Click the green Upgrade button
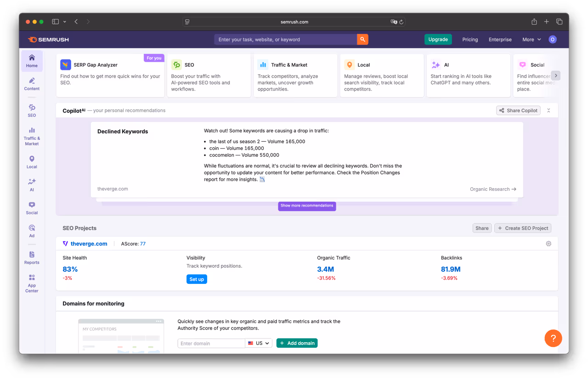 point(438,40)
